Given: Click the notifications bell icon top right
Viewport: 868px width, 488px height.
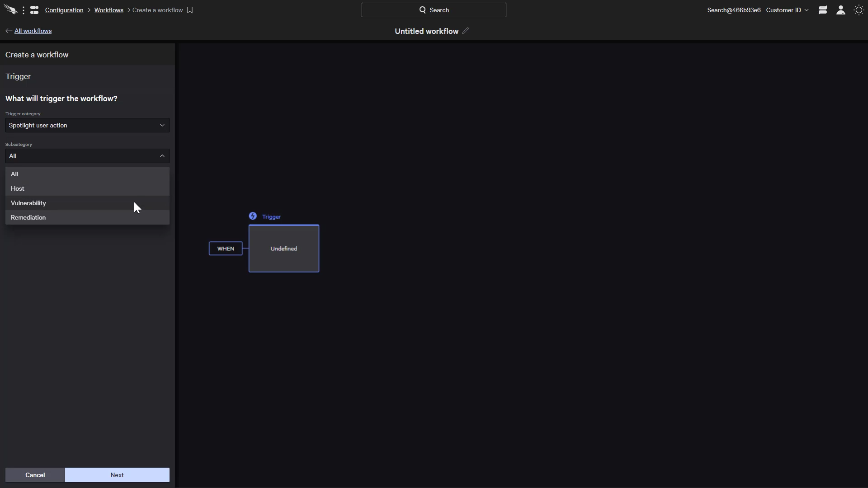Looking at the screenshot, I should point(823,9).
